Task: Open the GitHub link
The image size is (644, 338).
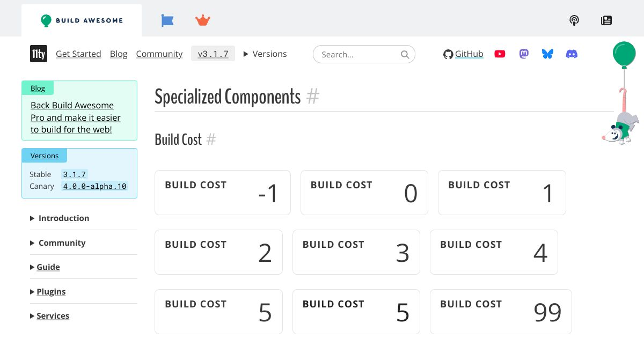Action: coord(469,54)
